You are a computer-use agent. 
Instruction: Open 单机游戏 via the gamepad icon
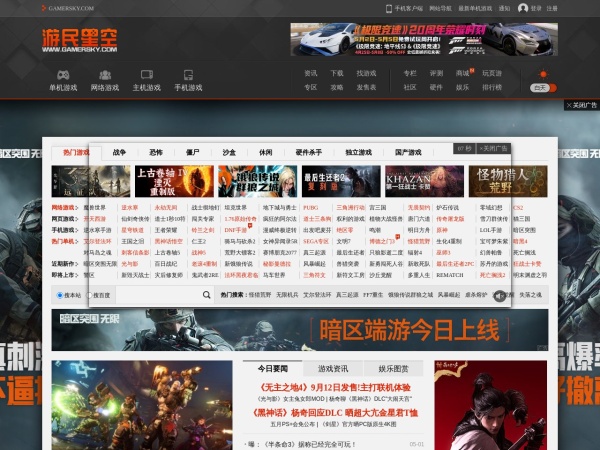point(63,75)
